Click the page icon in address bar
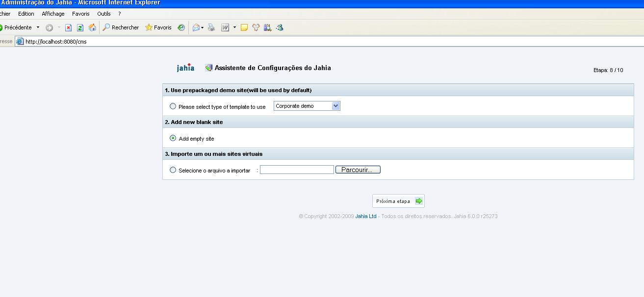 coord(20,42)
